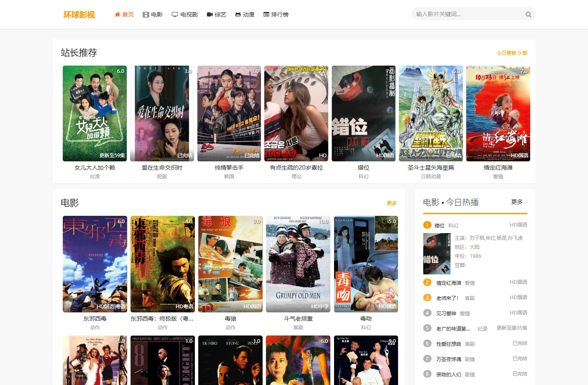The width and height of the screenshot is (588, 385).
Task: Open the 东邪西毒 movie poster
Action: 95,264
